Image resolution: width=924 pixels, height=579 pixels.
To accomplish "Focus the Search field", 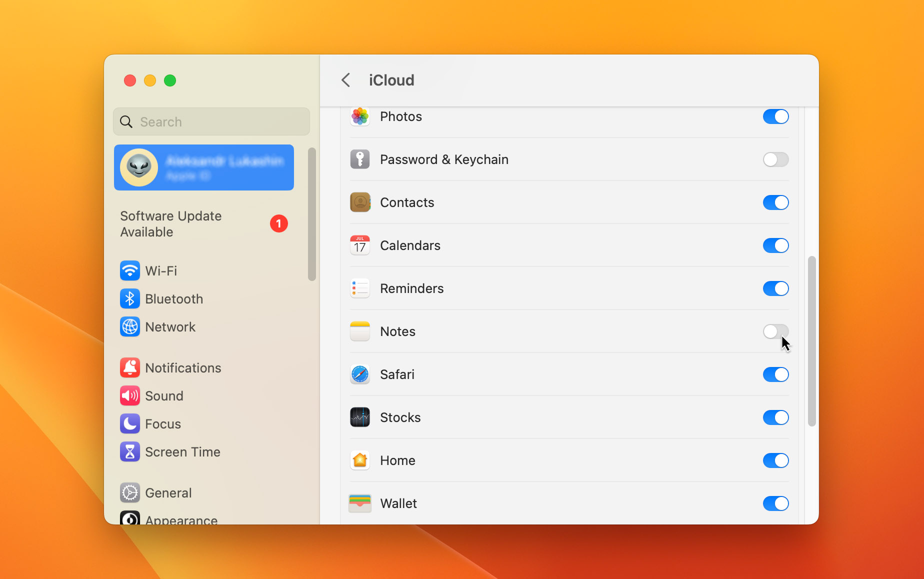I will [211, 121].
